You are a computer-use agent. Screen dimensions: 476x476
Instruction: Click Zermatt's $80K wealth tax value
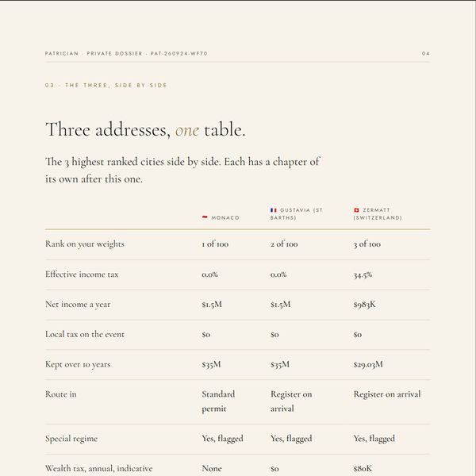click(363, 468)
